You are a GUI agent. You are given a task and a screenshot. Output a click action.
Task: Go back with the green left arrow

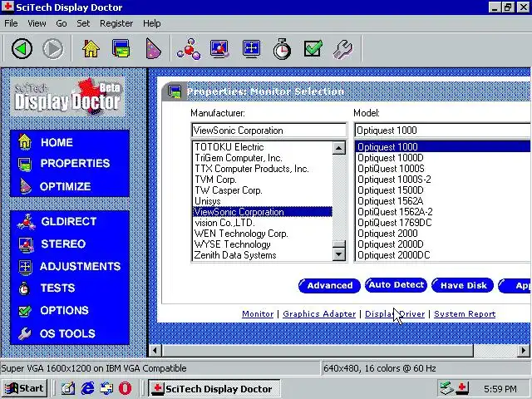coord(22,49)
